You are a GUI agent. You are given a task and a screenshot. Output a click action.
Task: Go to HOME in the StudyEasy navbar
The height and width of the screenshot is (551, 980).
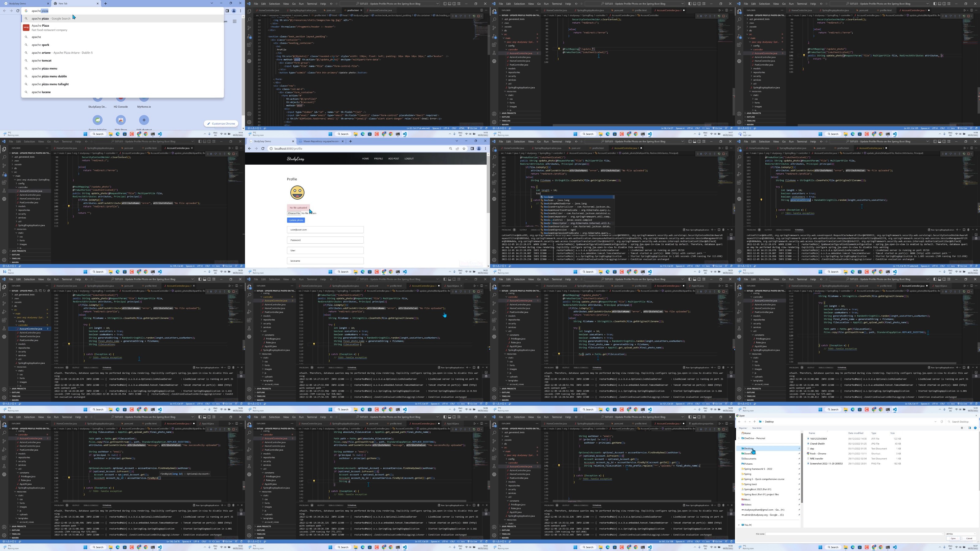[366, 159]
